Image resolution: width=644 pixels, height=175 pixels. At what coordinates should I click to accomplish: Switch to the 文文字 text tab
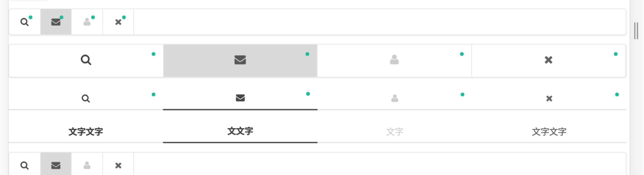tap(240, 131)
